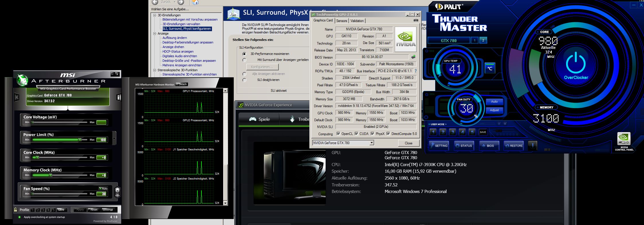
Task: Select 'SLI deaktivieren' radio option
Action: click(x=244, y=80)
